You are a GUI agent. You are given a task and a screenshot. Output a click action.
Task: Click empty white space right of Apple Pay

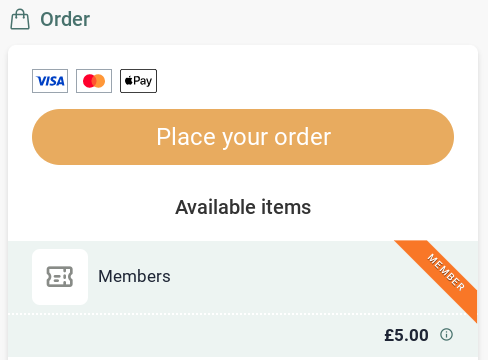coord(300,81)
